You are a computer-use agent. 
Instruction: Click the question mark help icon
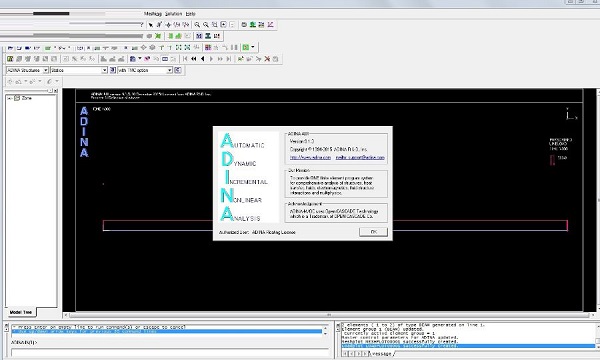(142, 25)
